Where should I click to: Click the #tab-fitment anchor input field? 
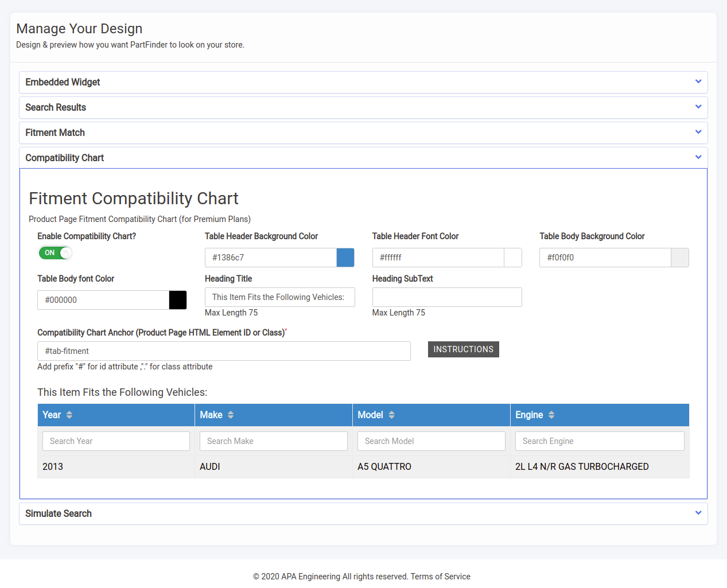pos(224,351)
